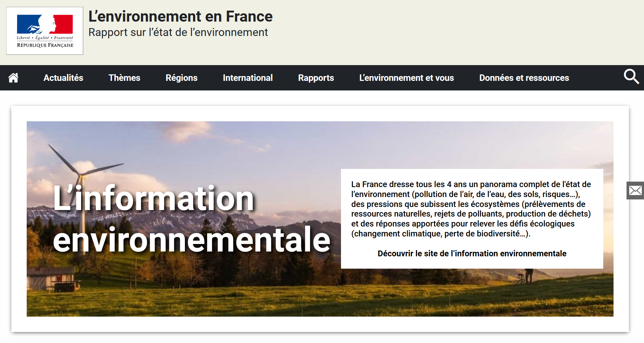Viewport: 644px width, 343px height.
Task: Open the International menu
Action: pyautogui.click(x=248, y=78)
